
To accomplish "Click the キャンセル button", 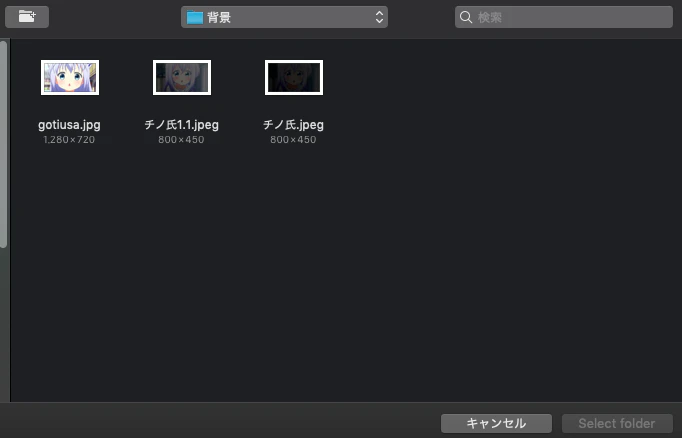I will (x=496, y=423).
